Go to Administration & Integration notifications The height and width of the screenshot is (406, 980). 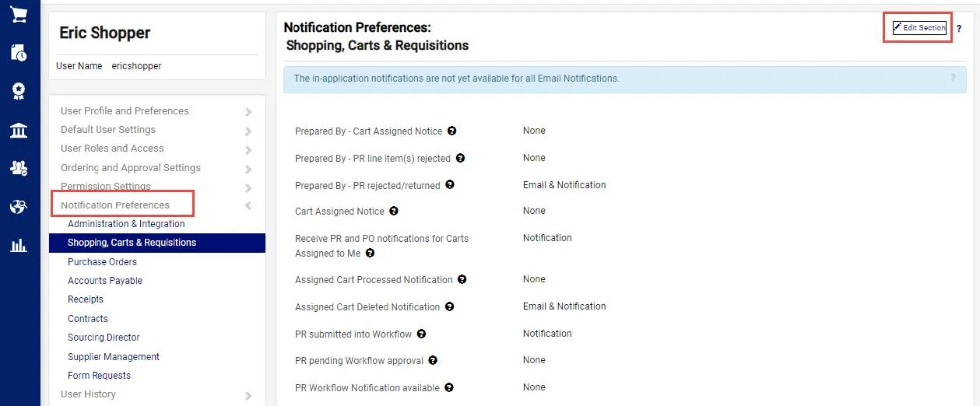tap(126, 224)
